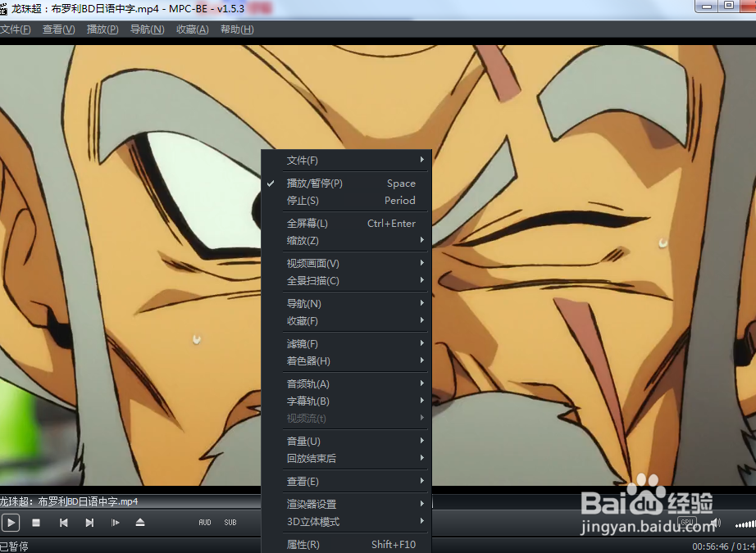The height and width of the screenshot is (553, 756).
Task: Expand the 渲染器设置 submenu
Action: coord(346,505)
